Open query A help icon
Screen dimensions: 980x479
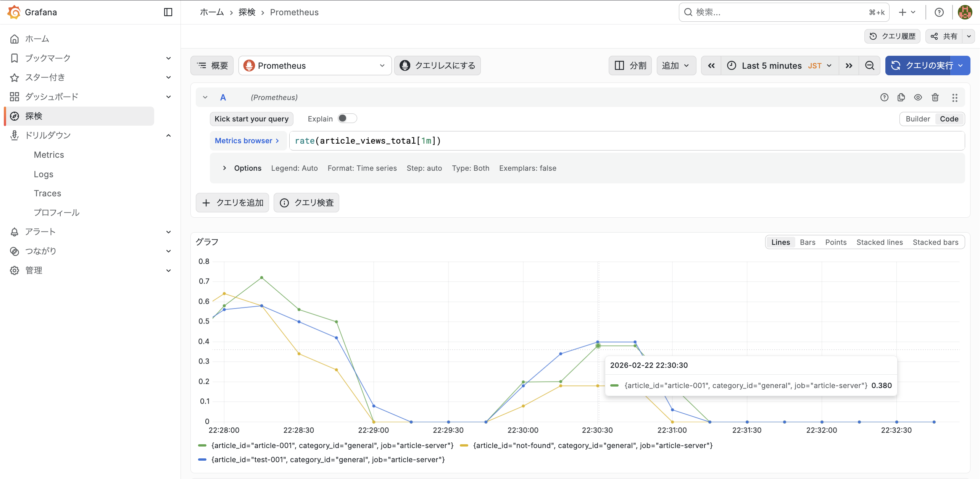click(884, 97)
